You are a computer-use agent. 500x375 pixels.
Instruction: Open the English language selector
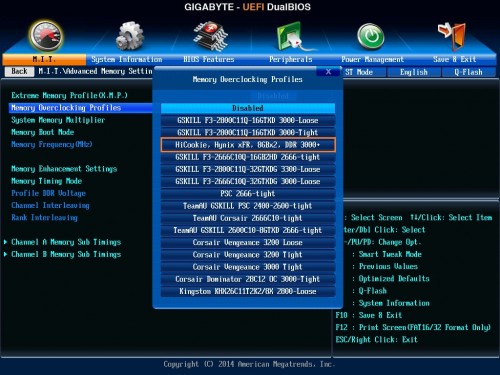pyautogui.click(x=414, y=72)
